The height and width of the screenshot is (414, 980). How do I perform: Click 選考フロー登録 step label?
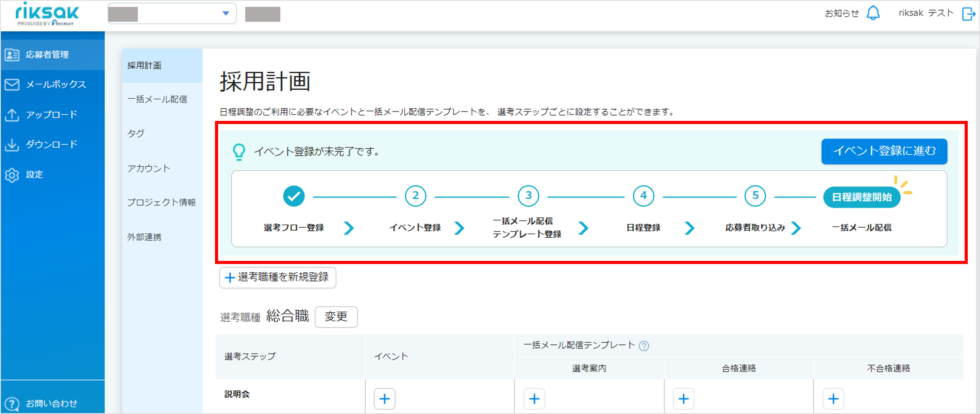coord(294,228)
